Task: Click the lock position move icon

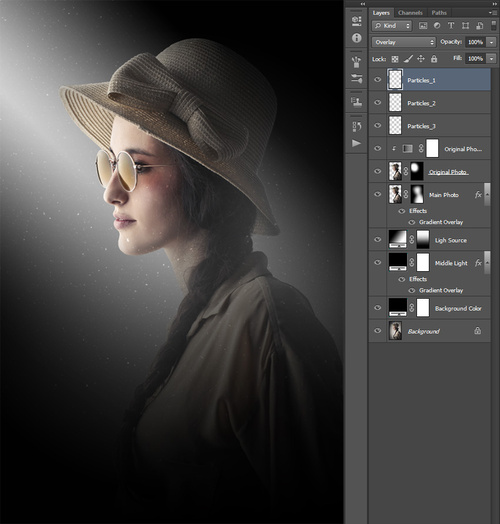Action: [421, 59]
